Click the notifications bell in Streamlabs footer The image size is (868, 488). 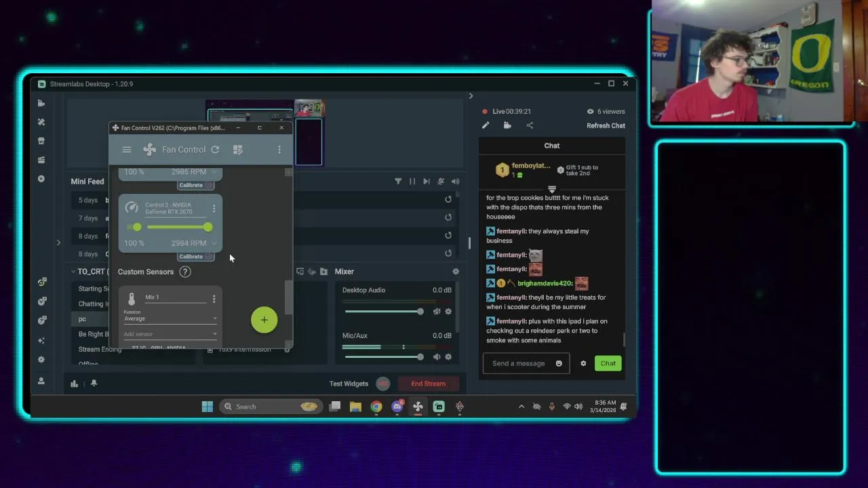pos(94,384)
